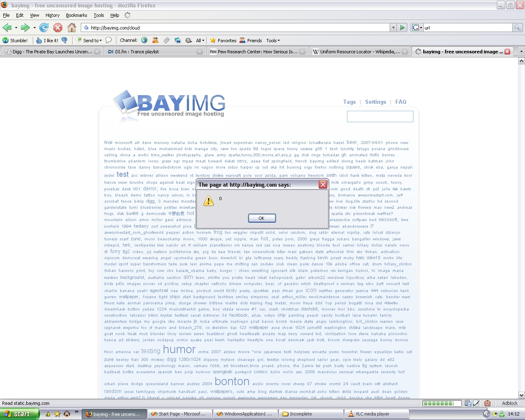Open StumbleUpon Friends
Screen dimensions: 525x420
(x=251, y=40)
